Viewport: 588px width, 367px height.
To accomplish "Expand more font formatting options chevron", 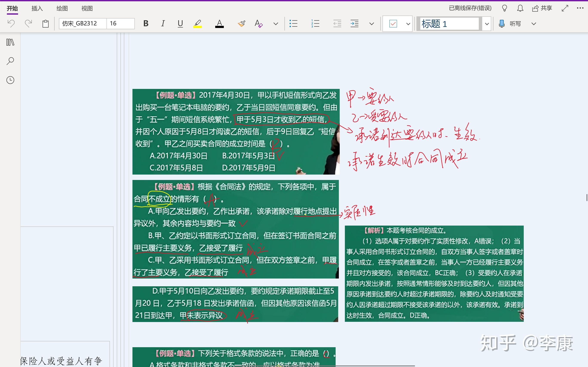I will click(x=276, y=24).
